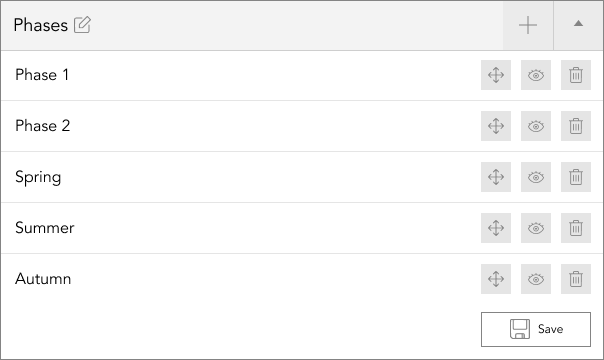The height and width of the screenshot is (360, 604).
Task: Click the move handle for Summer
Action: click(496, 228)
